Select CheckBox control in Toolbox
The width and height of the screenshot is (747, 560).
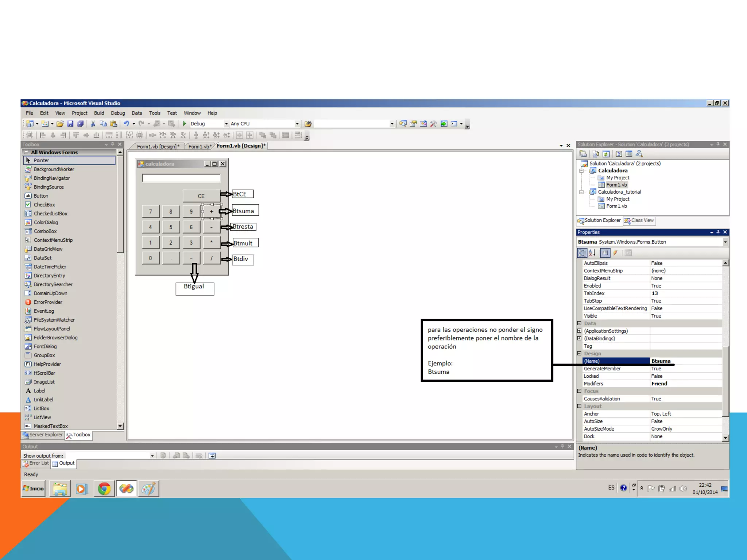coord(44,205)
